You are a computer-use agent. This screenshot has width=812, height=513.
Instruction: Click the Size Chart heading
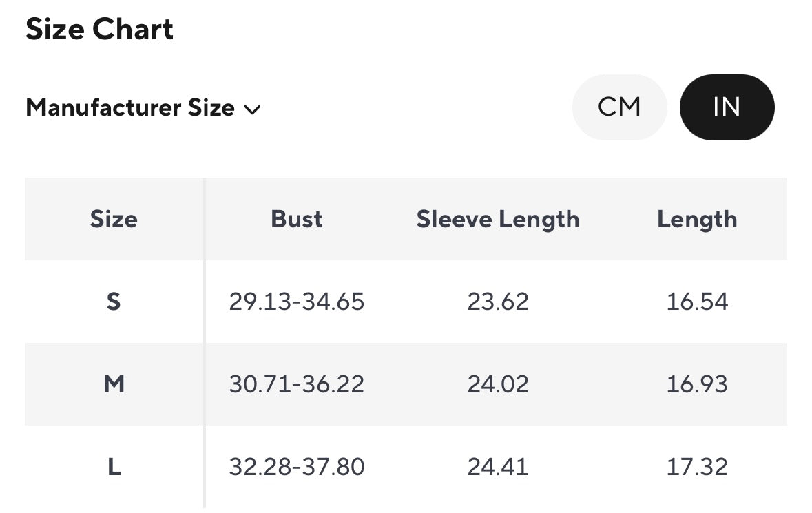click(99, 30)
